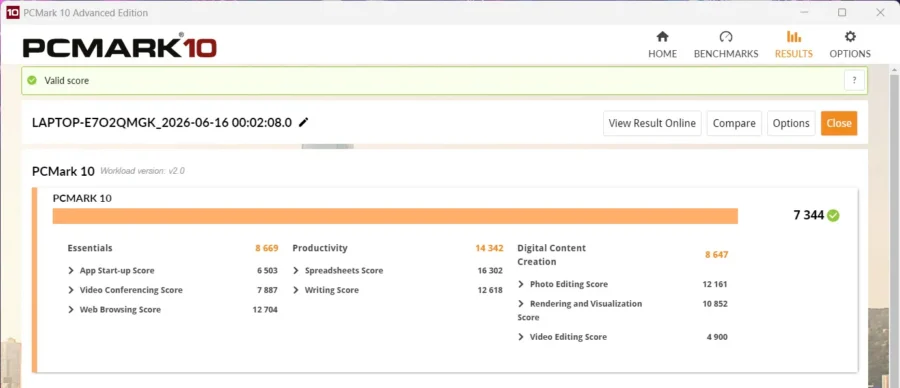Screen dimensions: 900x388
Task: Open the result Options button
Action: click(791, 123)
